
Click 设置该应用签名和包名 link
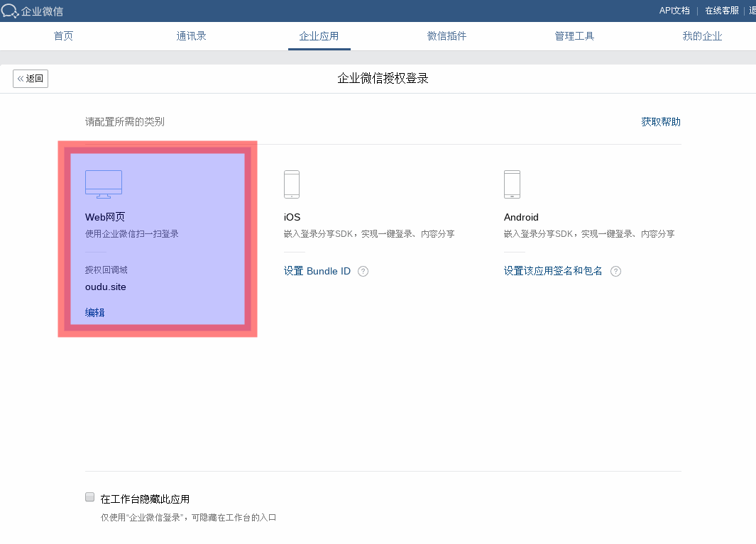click(x=553, y=271)
